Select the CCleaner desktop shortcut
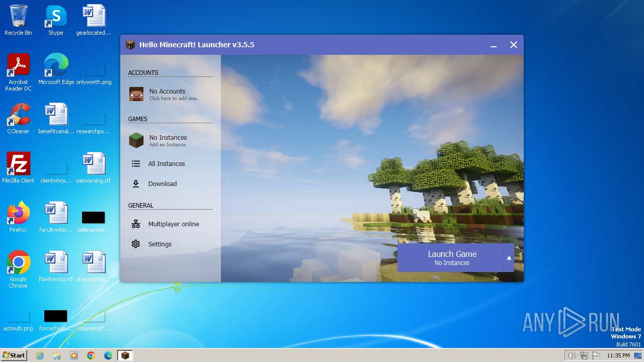Screen dimensions: 644x362 (x=18, y=119)
